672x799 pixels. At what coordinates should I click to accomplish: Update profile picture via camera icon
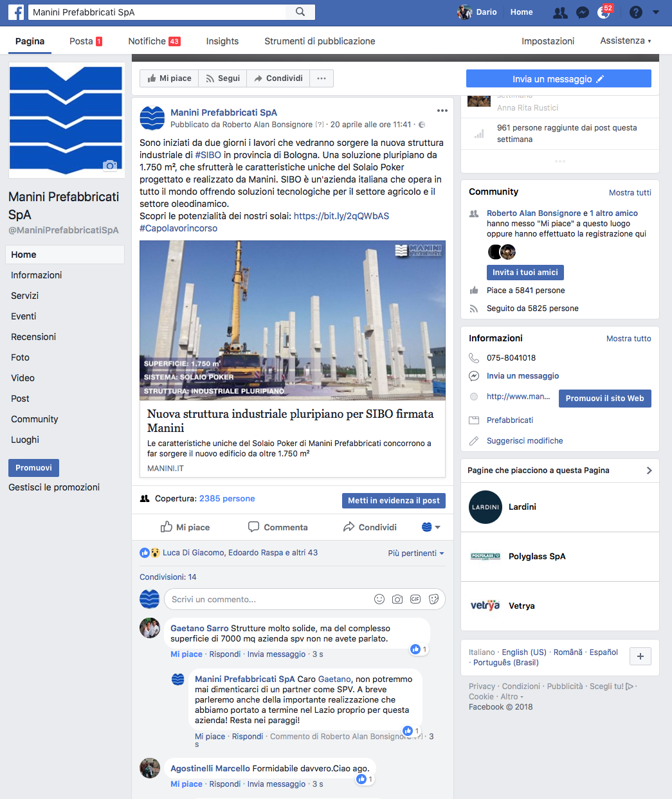[110, 165]
